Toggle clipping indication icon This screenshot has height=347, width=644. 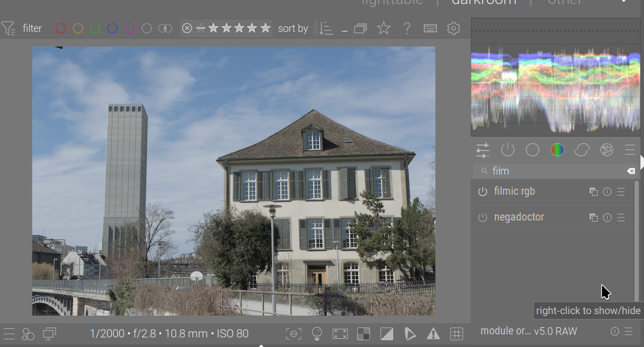coord(387,334)
